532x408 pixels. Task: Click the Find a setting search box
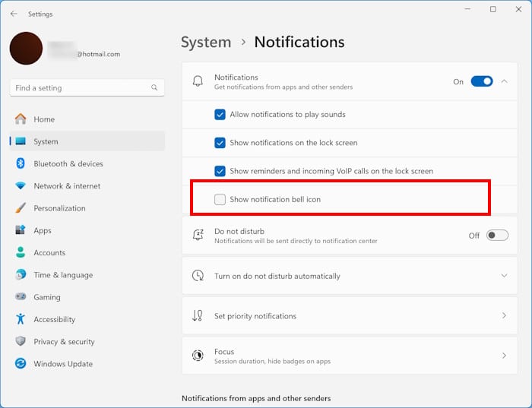80,88
